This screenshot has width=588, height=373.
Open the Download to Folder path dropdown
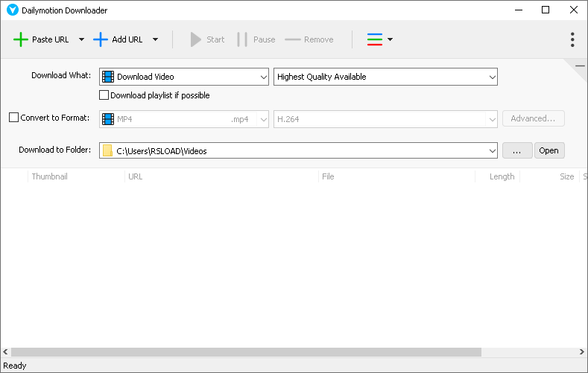[493, 150]
